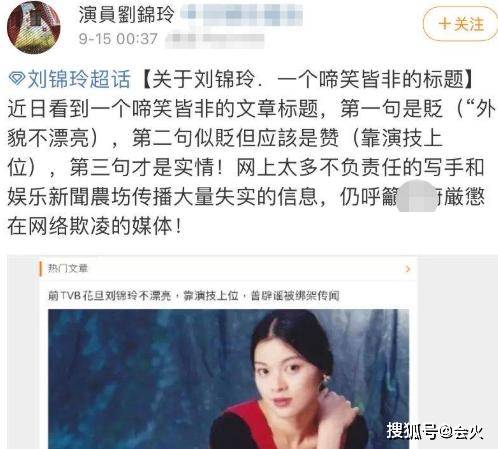The width and height of the screenshot is (498, 449).
Task: Tap the gray circle covering the post text
Action: [x=417, y=195]
